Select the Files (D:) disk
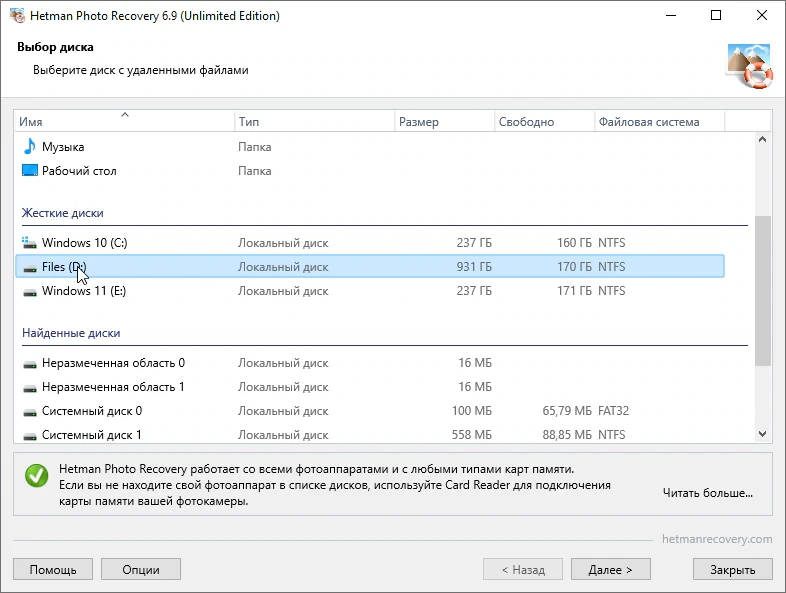Screen dimensions: 786x593 369,266
